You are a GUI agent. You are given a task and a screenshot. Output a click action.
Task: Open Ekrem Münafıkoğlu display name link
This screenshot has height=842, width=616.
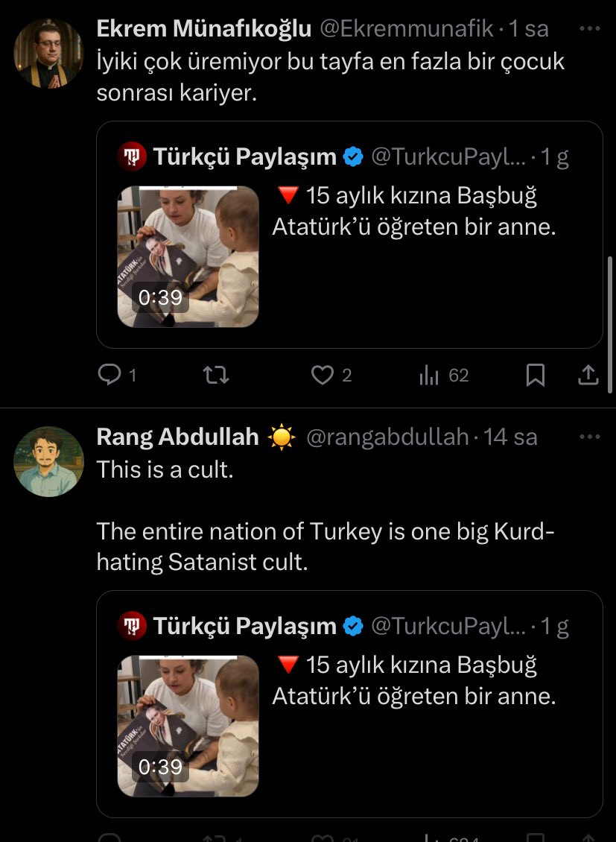(x=203, y=29)
